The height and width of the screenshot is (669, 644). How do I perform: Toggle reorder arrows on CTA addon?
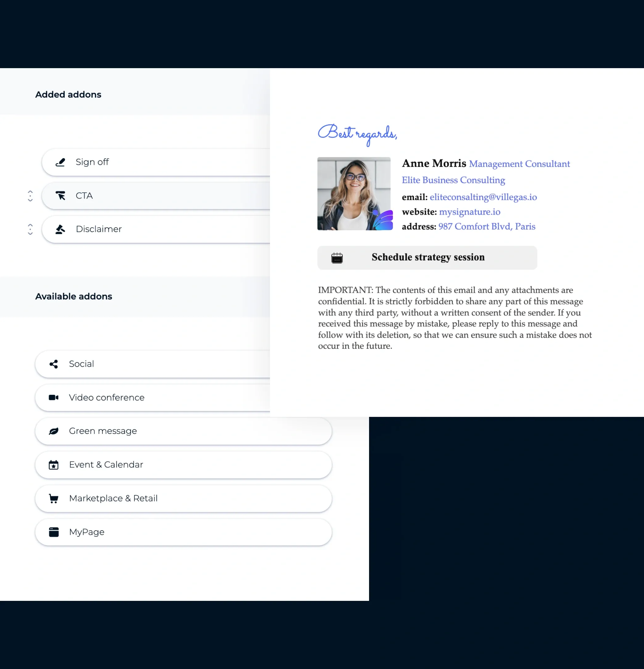[x=30, y=195]
